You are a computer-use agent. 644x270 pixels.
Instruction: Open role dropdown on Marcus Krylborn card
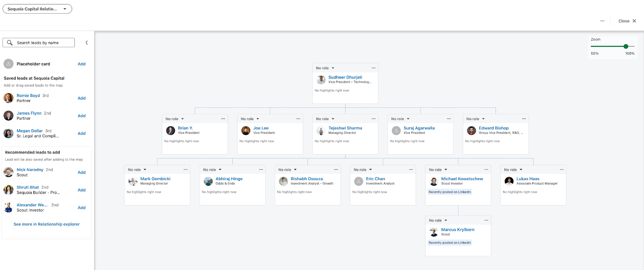point(438,220)
